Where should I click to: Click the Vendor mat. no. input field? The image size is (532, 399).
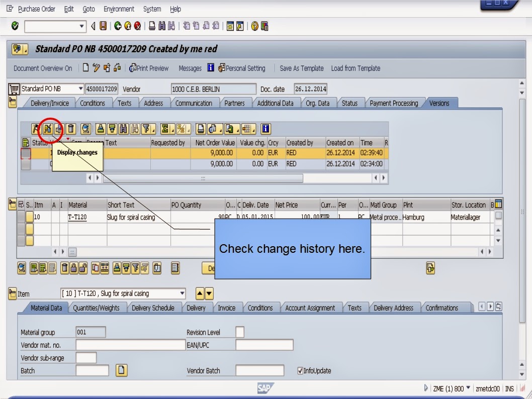click(131, 345)
